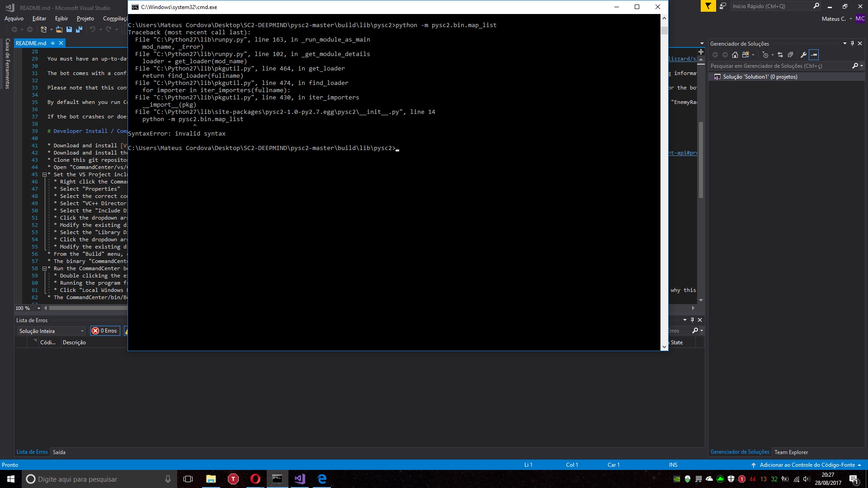Select the Home icon in Gerenciador de Soluções
Viewport: 868px width, 488px height.
[735, 55]
